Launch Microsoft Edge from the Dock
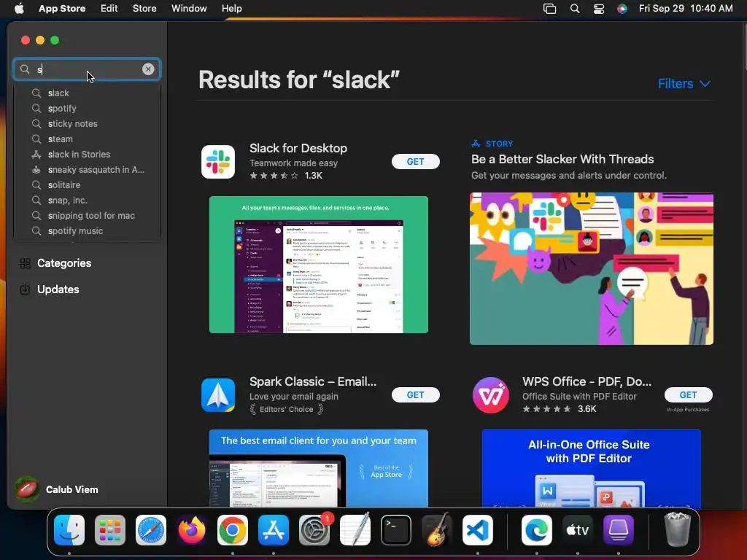The image size is (747, 560). [x=537, y=529]
